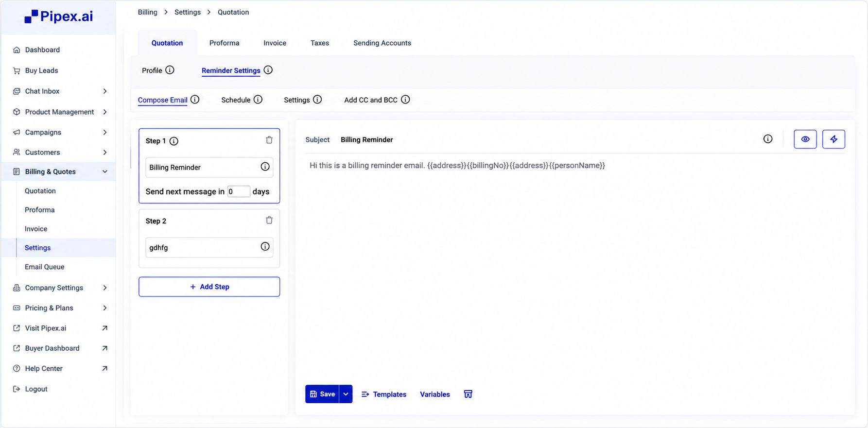Click info icon next to Step 1
Image resolution: width=868 pixels, height=428 pixels.
174,141
